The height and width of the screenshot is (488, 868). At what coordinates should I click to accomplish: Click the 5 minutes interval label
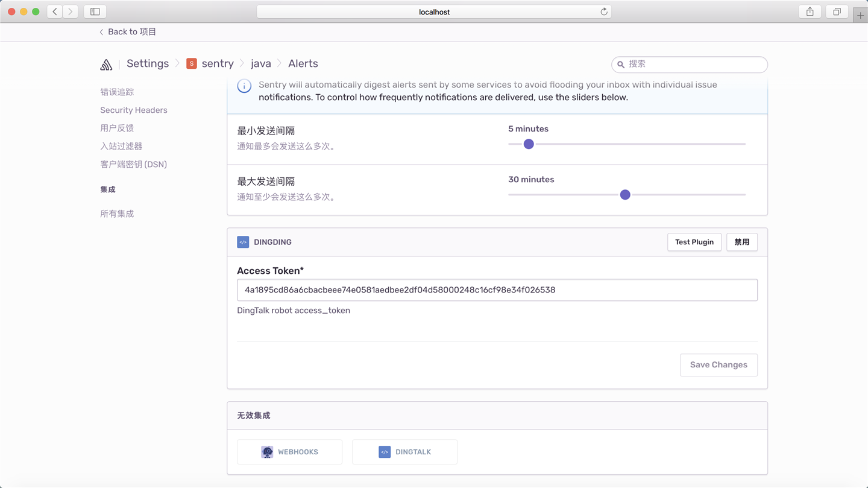coord(529,128)
